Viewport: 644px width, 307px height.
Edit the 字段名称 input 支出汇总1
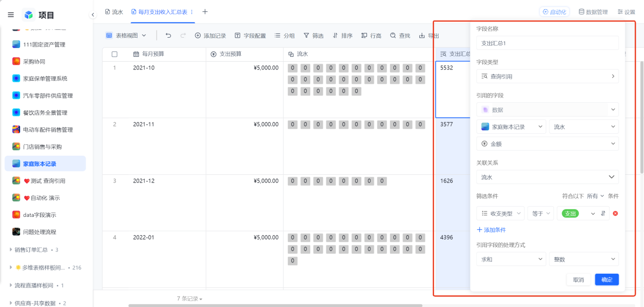[x=548, y=43]
